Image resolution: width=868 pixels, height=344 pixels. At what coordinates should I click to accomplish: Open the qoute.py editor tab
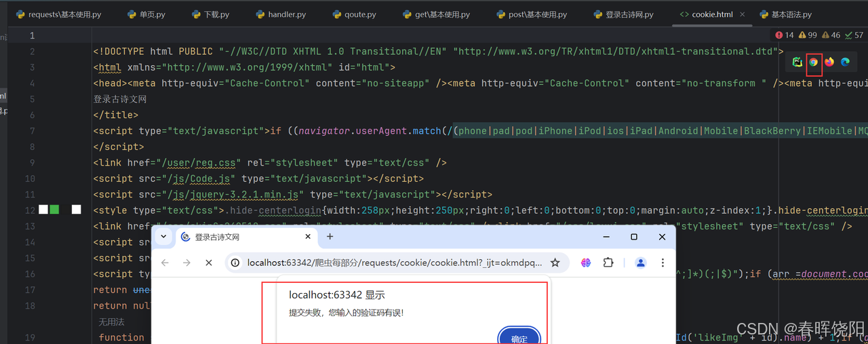(x=355, y=14)
